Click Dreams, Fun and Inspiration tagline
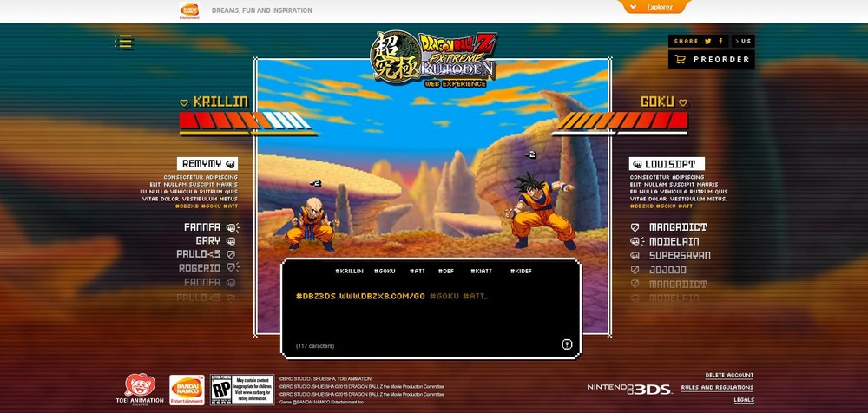 pyautogui.click(x=262, y=10)
